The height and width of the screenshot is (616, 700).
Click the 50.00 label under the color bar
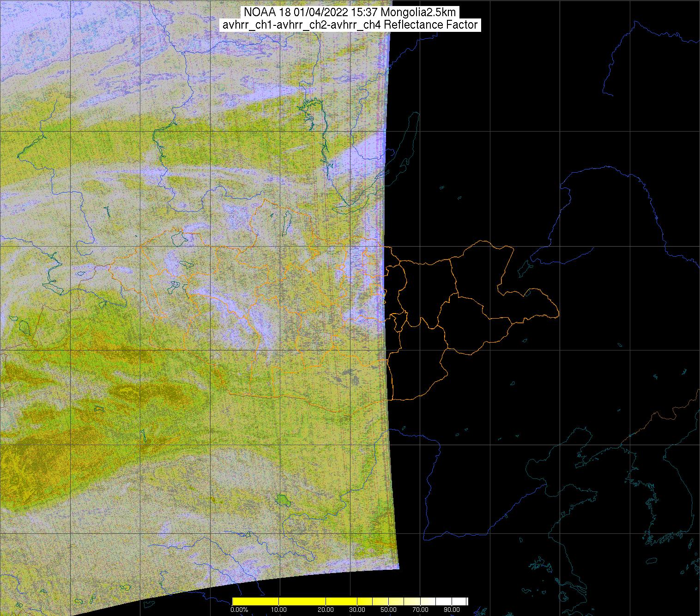388,610
